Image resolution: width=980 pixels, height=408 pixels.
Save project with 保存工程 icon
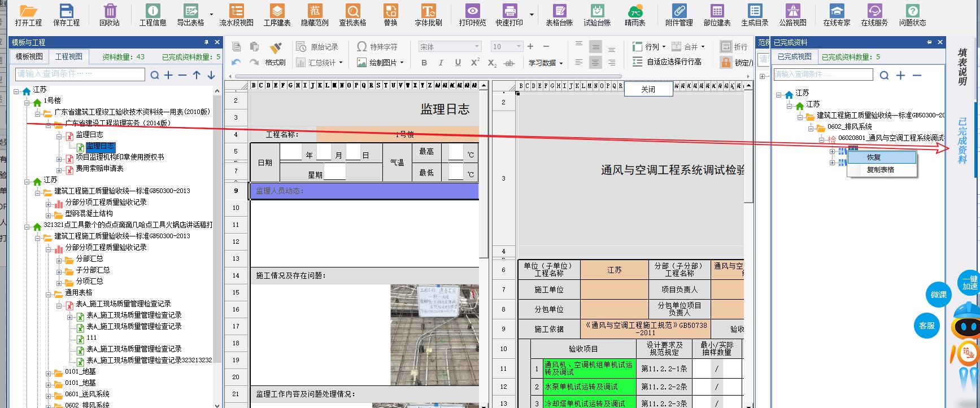click(x=66, y=15)
